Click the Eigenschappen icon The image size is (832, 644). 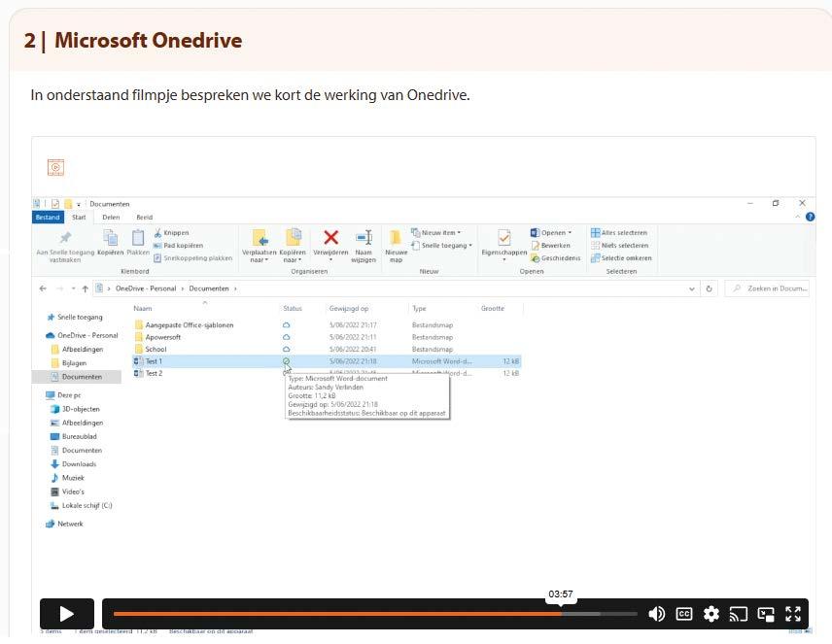504,243
